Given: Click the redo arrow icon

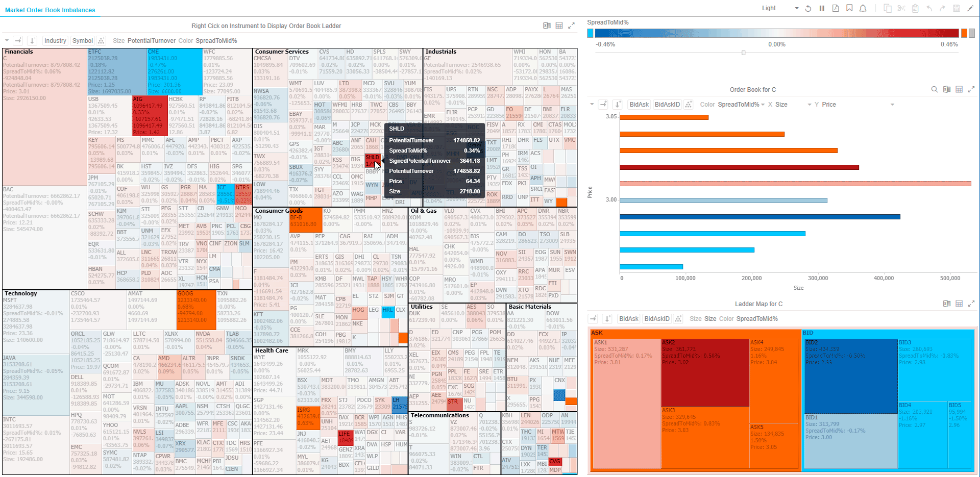Looking at the screenshot, I should (942, 8).
